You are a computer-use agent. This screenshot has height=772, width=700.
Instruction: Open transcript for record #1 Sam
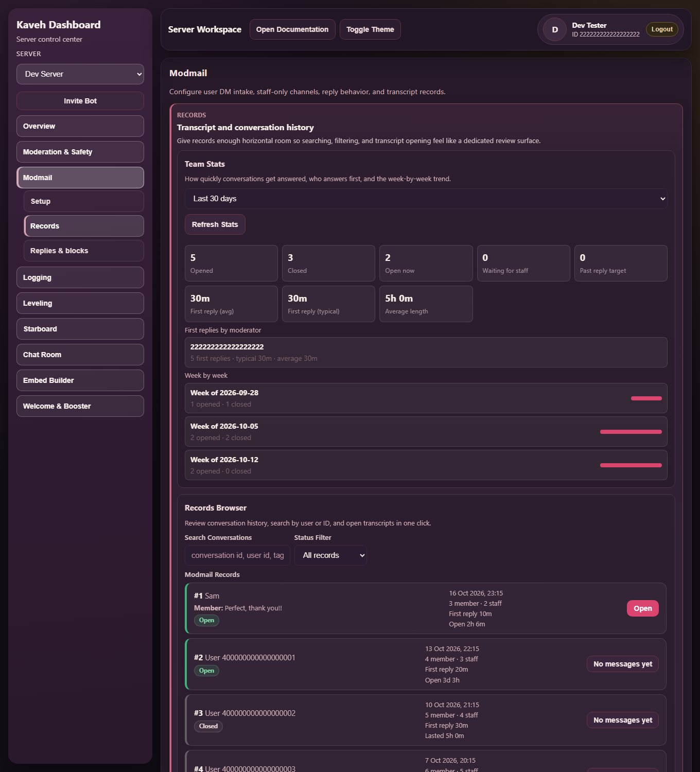tap(642, 608)
